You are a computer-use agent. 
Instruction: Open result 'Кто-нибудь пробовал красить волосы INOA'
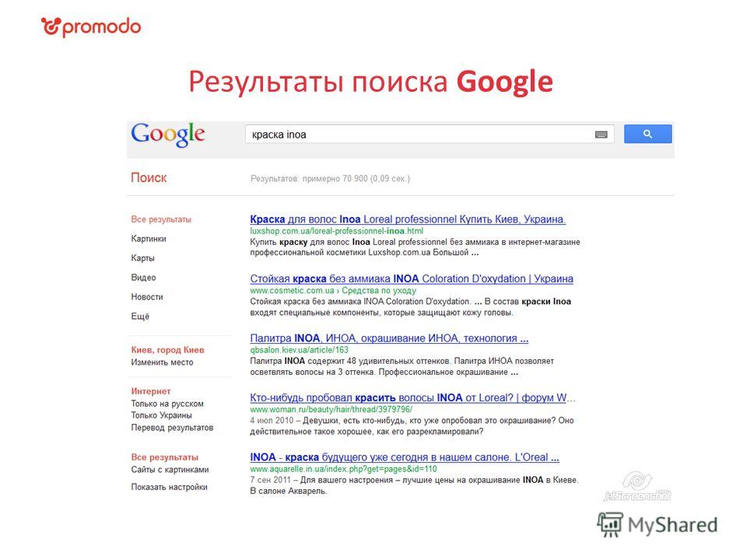tap(412, 397)
